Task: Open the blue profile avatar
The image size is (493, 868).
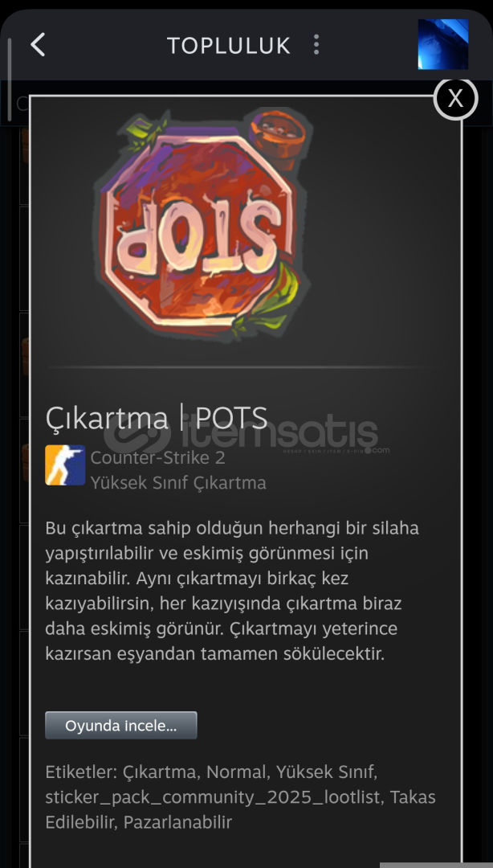Action: 442,44
